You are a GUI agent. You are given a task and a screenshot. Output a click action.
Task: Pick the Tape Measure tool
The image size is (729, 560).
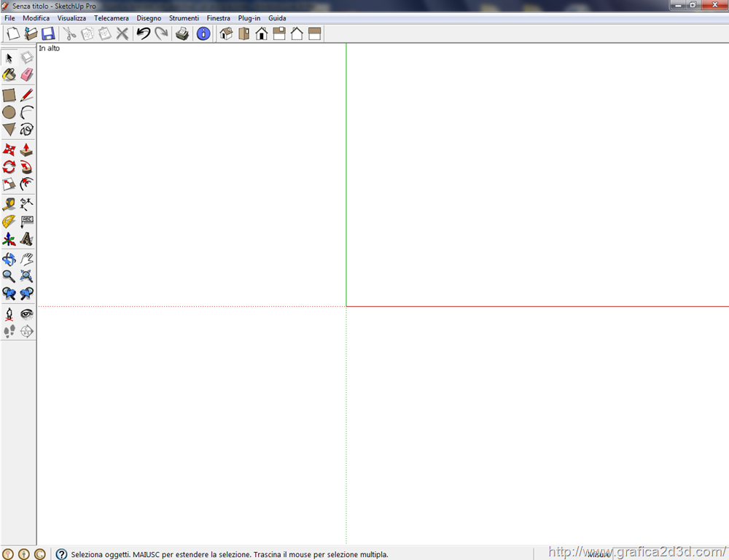click(9, 204)
